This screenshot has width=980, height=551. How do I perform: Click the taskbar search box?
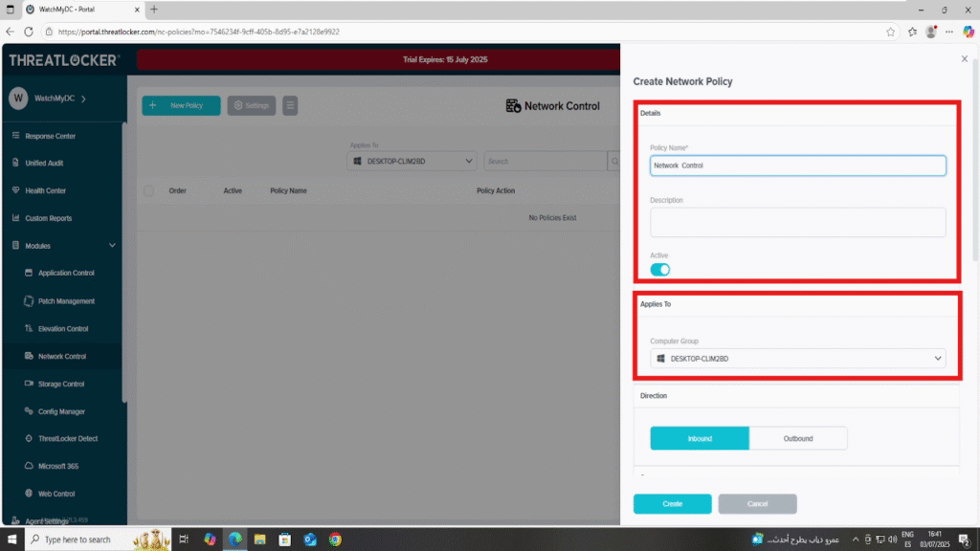(x=98, y=540)
